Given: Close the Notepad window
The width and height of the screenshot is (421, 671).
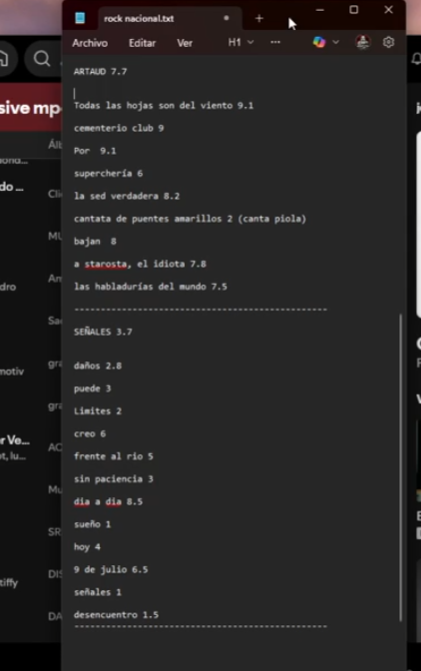Looking at the screenshot, I should (x=388, y=9).
